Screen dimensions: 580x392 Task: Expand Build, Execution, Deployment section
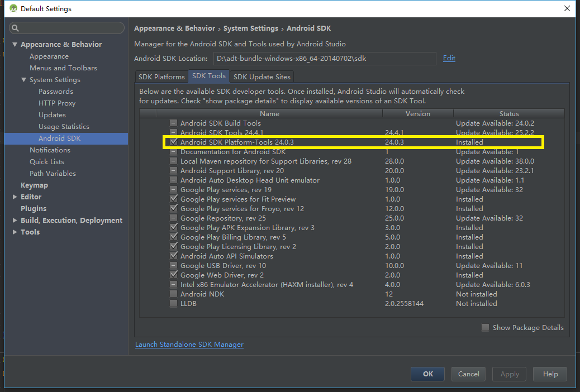click(x=15, y=220)
